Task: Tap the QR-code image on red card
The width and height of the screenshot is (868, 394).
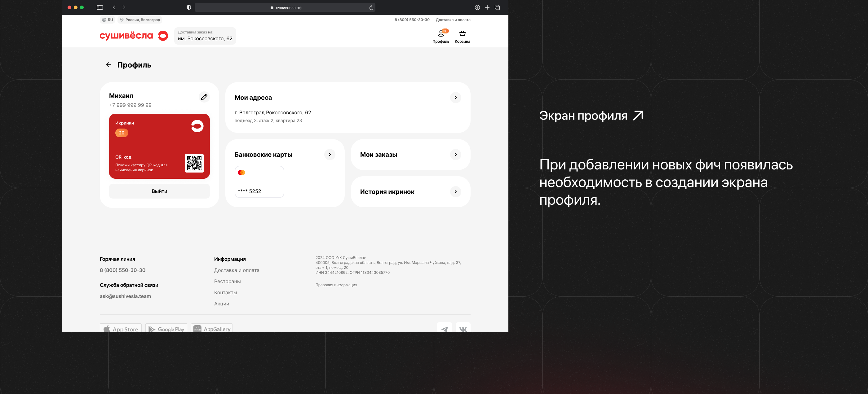Action: coord(194,163)
